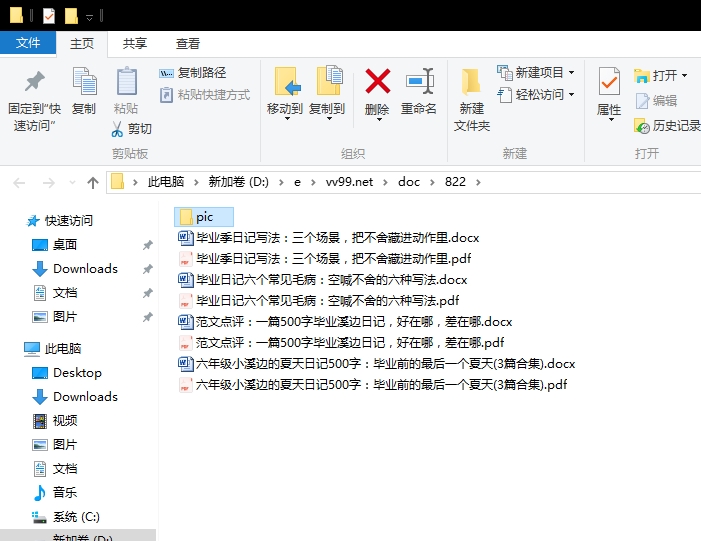Select 范文点评 pdf file

[341, 343]
